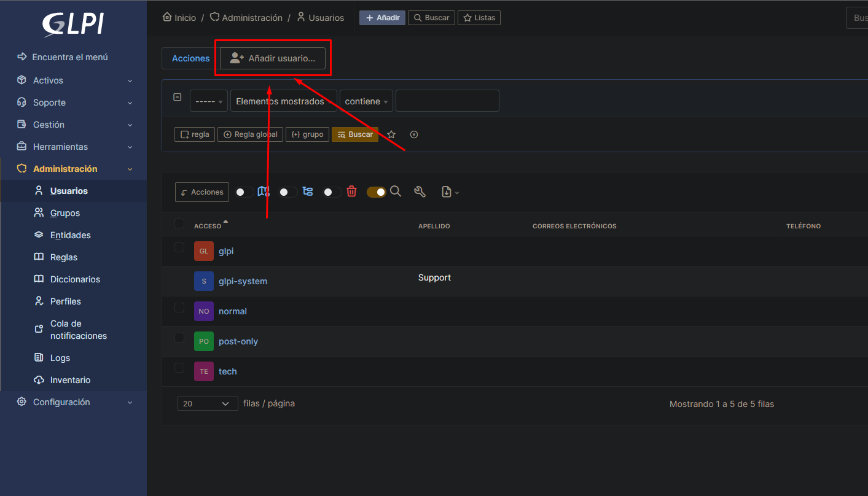The image size is (868, 496).
Task: Click the map view icon in results toolbar
Action: tap(264, 192)
